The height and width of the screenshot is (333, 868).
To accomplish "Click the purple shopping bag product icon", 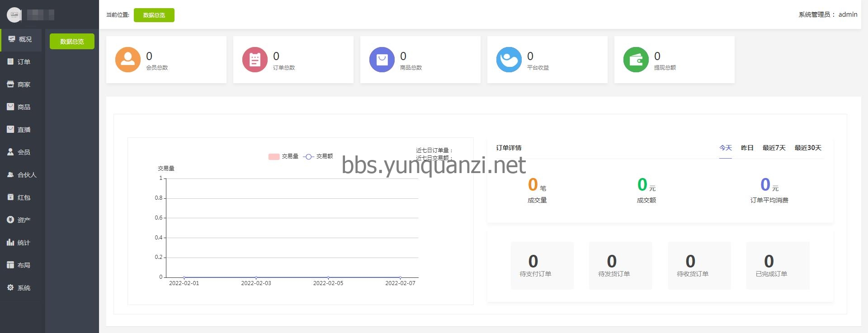I will (382, 60).
